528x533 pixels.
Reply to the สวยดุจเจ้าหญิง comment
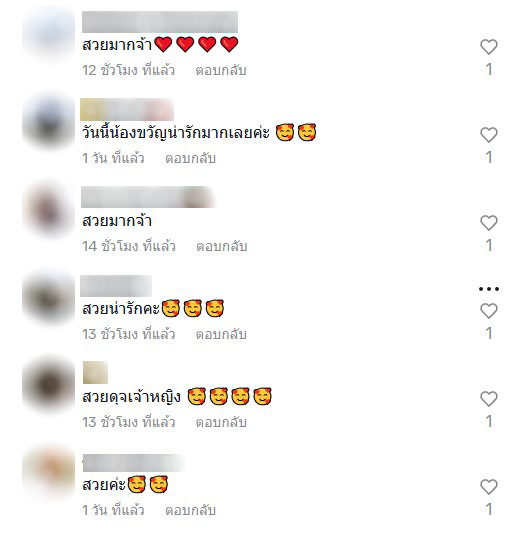[221, 422]
